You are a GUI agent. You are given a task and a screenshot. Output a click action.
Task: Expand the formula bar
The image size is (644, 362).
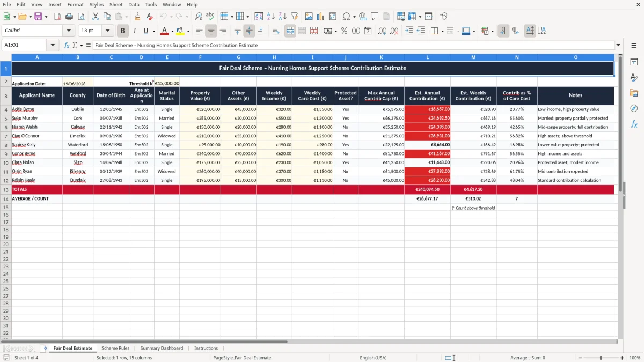pos(618,45)
